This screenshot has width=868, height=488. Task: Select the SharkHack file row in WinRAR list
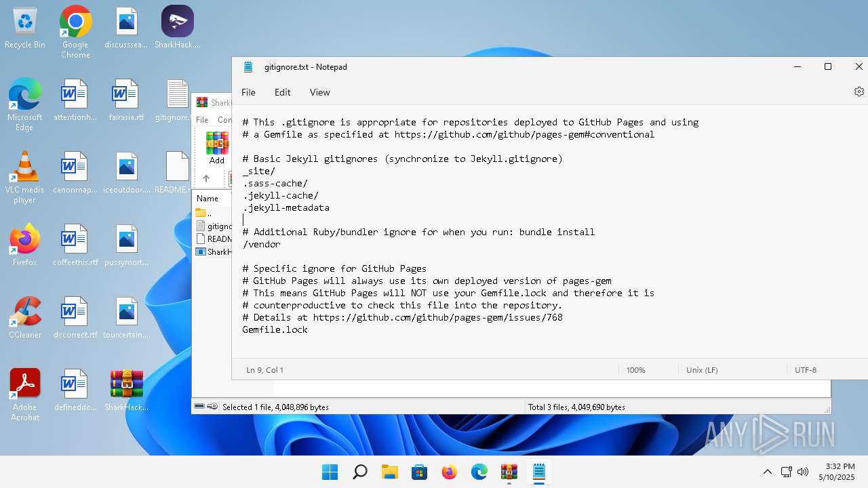pos(213,252)
